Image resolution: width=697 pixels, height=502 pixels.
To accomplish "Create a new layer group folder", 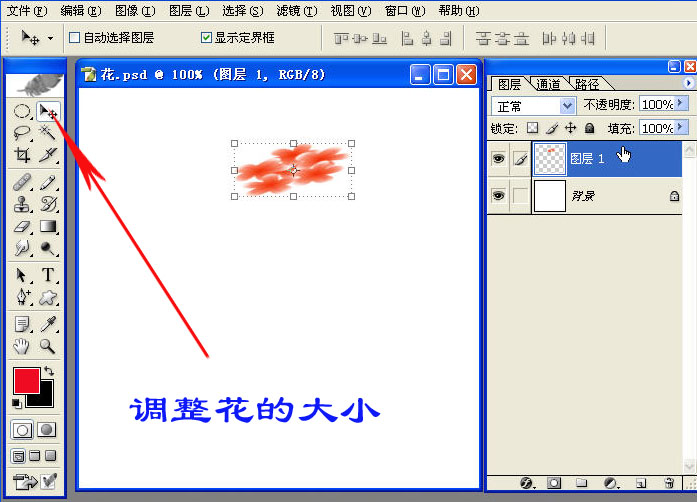I will 581,483.
